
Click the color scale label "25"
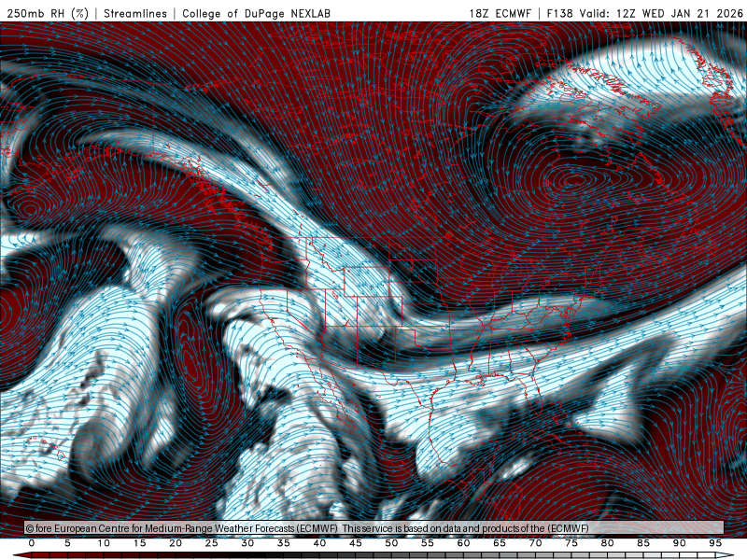pyautogui.click(x=212, y=543)
